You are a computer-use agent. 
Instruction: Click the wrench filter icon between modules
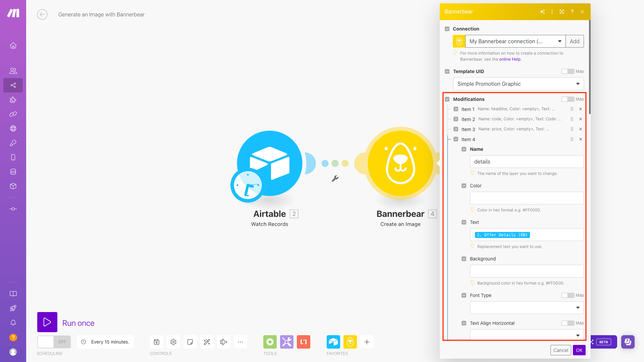[335, 179]
